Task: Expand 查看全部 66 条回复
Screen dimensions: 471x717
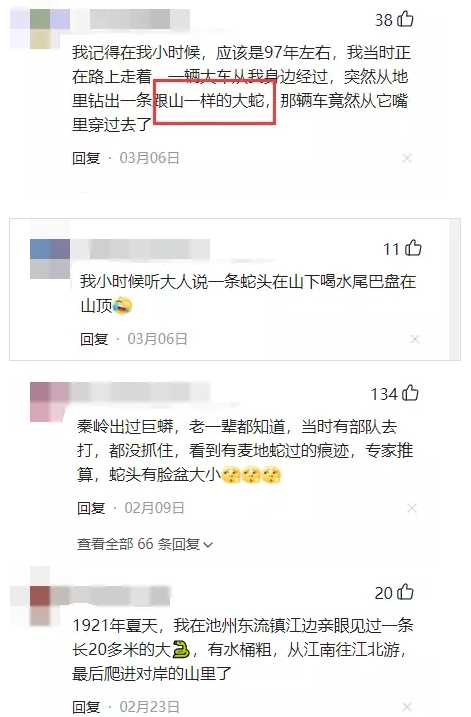Action: click(145, 544)
